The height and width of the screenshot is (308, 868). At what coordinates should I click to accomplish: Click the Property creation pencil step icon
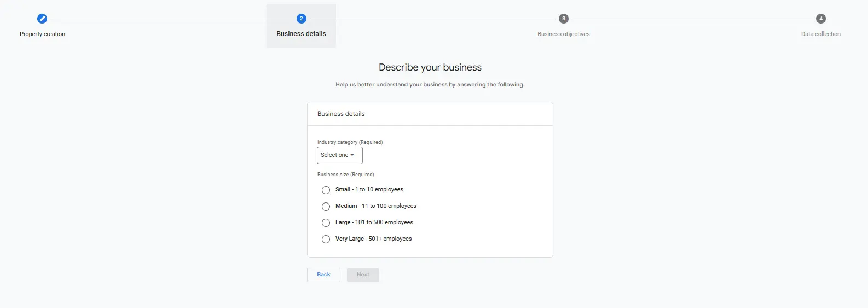42,19
